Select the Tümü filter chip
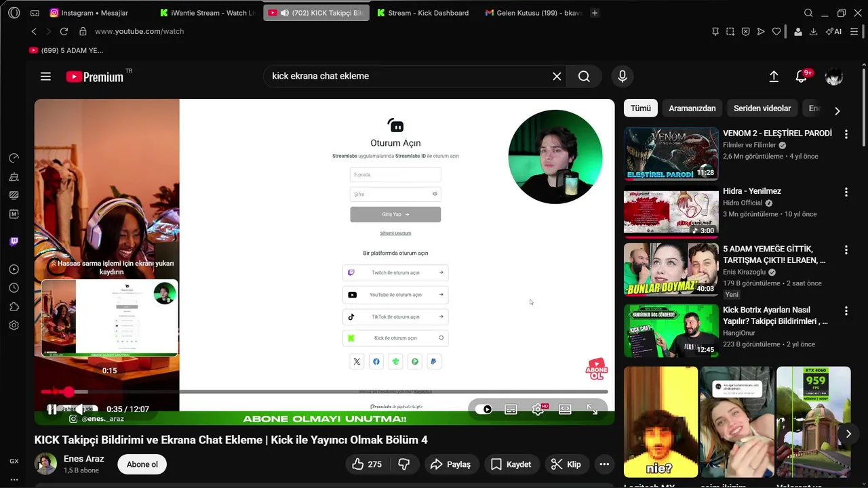 tap(641, 108)
